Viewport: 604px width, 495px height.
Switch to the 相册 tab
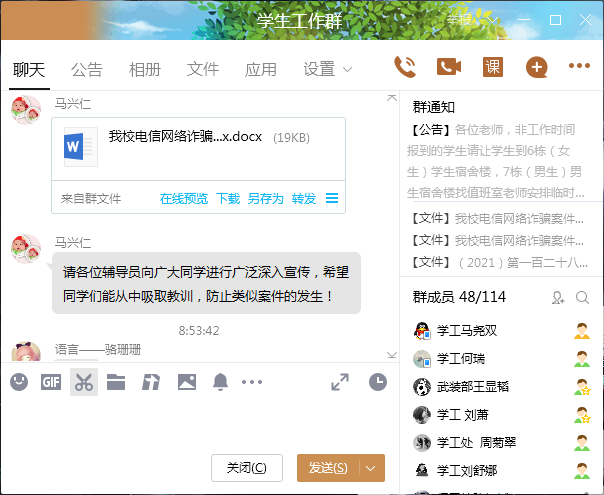point(144,69)
